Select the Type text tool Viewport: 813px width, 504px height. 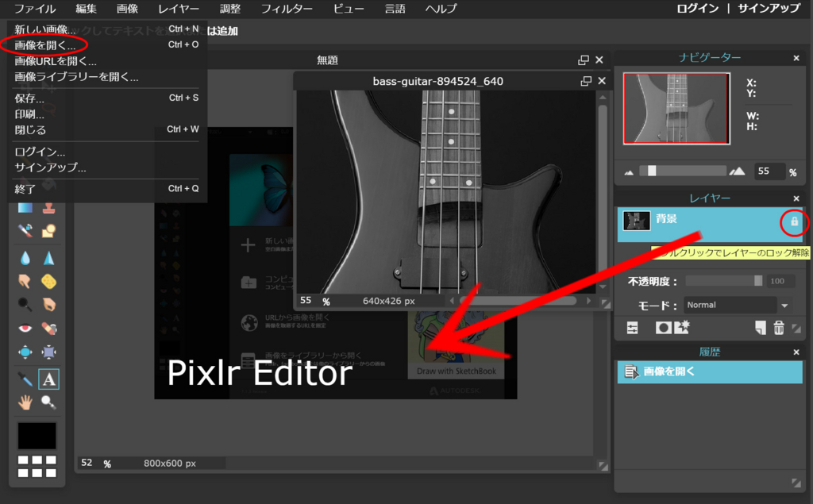tap(48, 379)
